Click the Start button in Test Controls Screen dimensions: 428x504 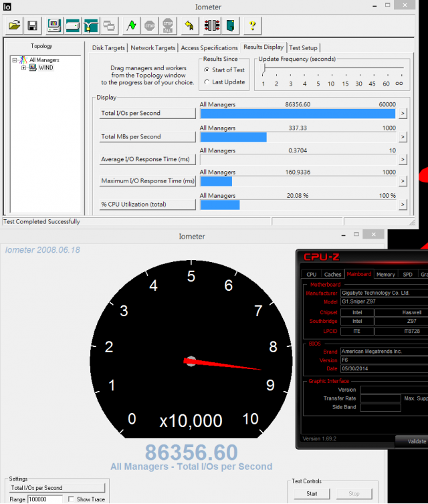(x=312, y=494)
